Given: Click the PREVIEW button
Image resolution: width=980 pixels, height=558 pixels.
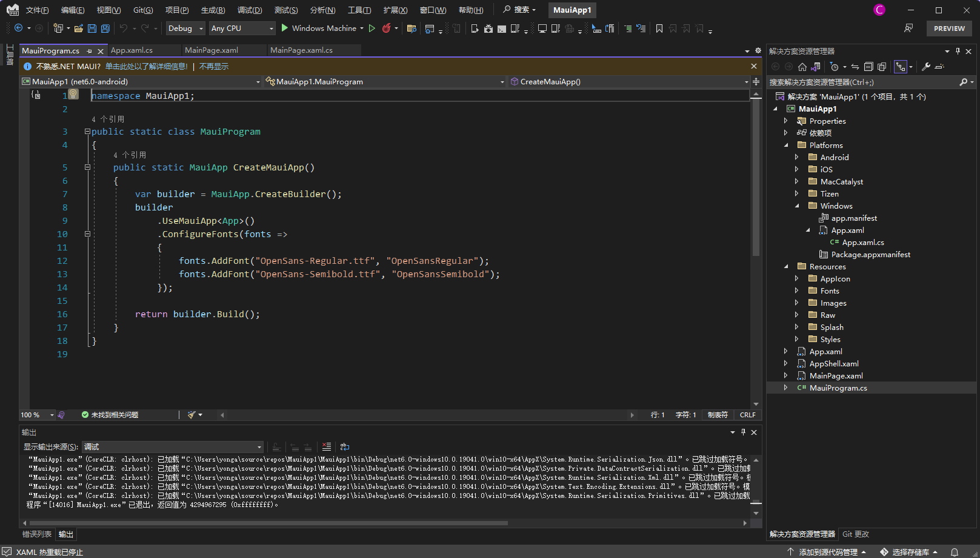Looking at the screenshot, I should 949,29.
